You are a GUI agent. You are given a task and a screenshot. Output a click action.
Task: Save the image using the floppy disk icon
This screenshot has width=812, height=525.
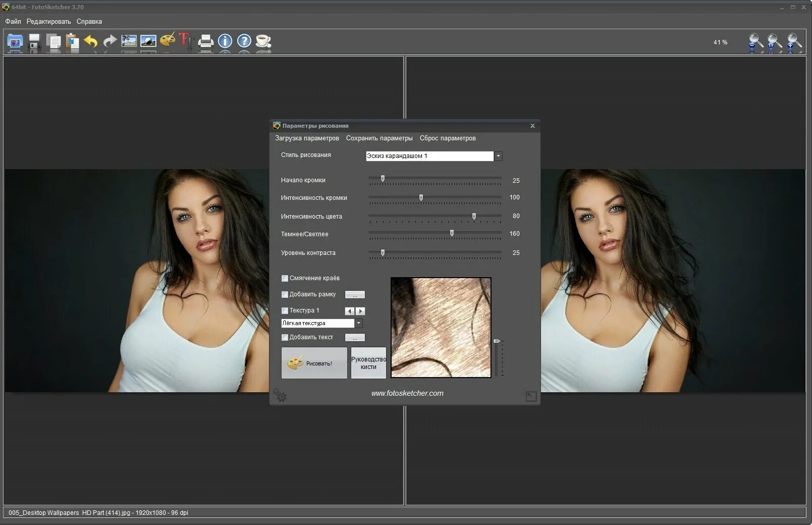[34, 41]
